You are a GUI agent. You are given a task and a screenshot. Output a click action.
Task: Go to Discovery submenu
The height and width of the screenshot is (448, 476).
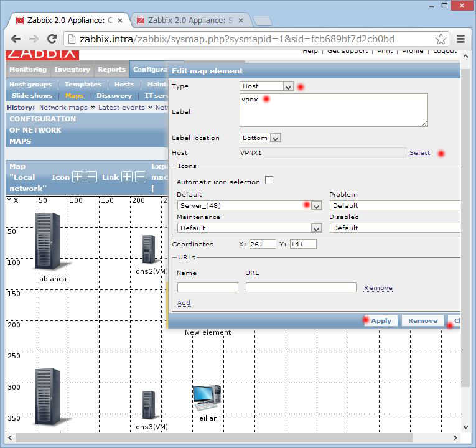[114, 96]
